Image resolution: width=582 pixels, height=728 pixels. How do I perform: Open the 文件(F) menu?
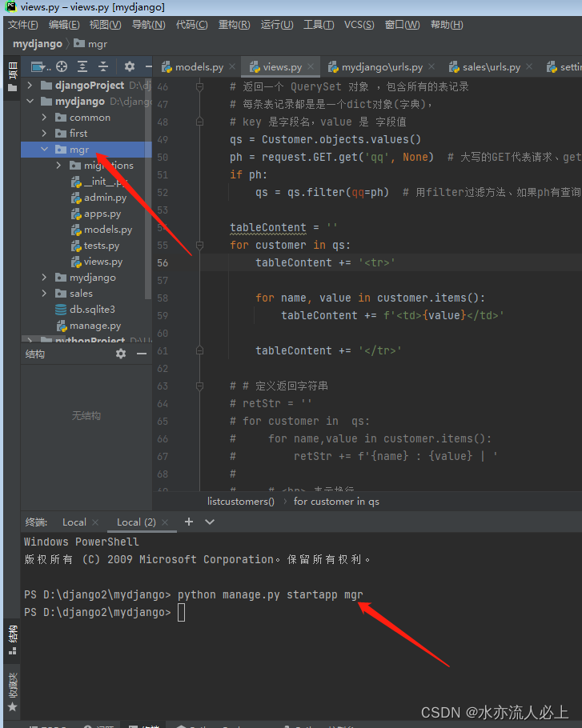coord(22,25)
